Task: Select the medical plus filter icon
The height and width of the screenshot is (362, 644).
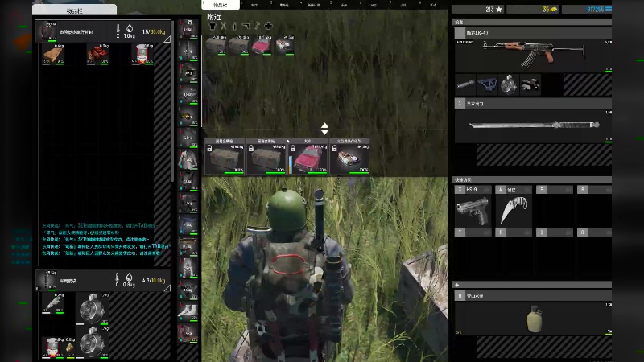Action: tap(268, 26)
